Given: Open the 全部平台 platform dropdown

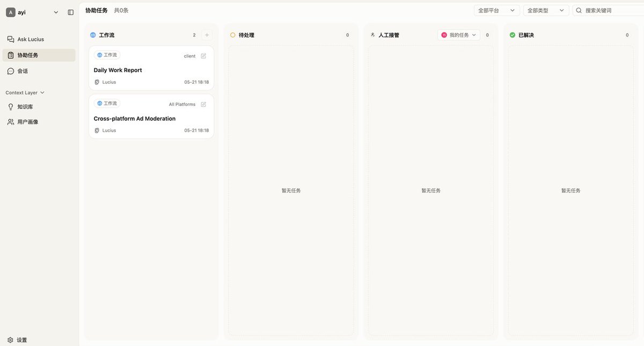Looking at the screenshot, I should (497, 10).
